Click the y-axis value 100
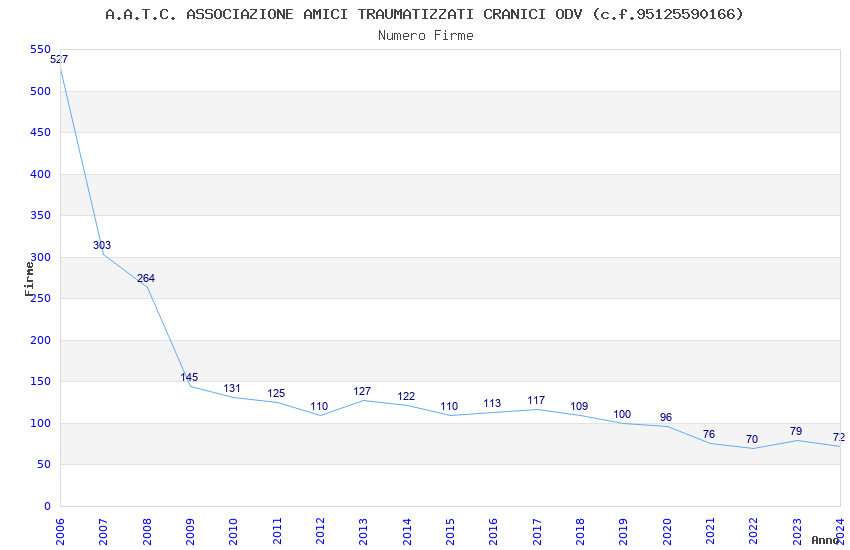The width and height of the screenshot is (850, 550). coord(41,423)
